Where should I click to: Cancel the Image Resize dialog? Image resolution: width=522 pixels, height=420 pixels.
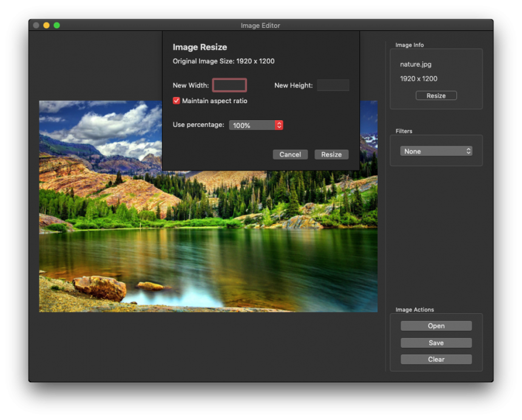[290, 154]
